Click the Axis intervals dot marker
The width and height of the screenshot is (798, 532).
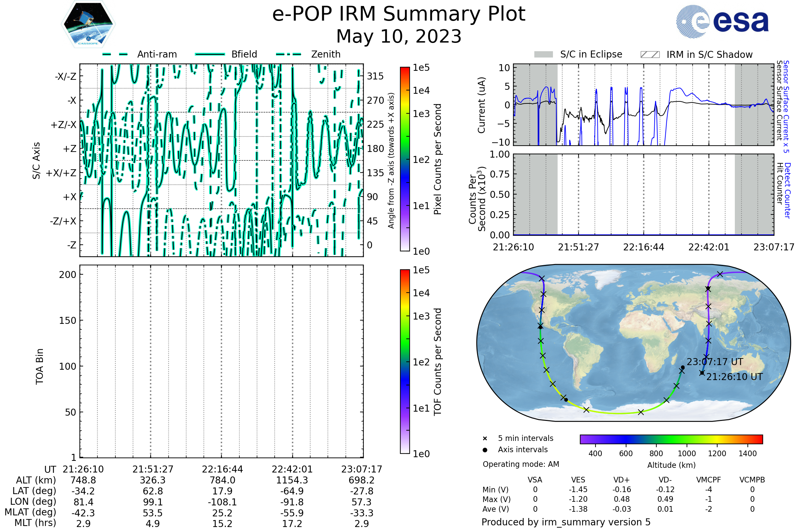485,450
